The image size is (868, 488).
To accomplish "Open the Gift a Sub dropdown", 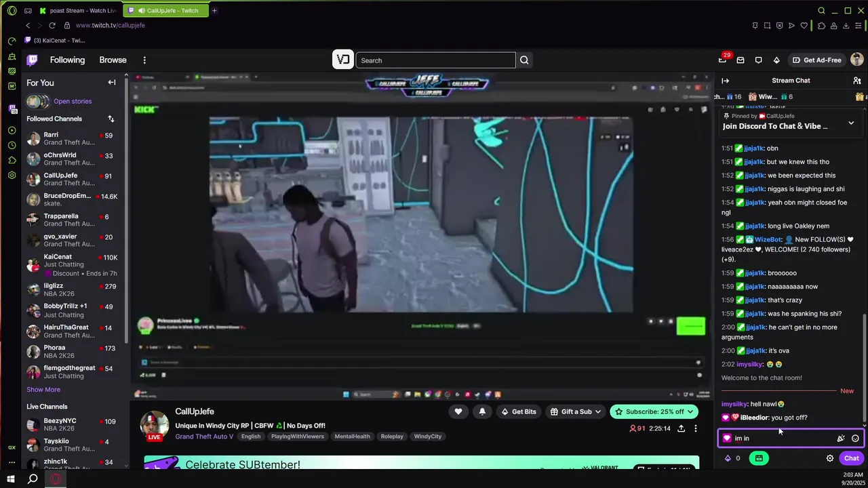I will (575, 411).
